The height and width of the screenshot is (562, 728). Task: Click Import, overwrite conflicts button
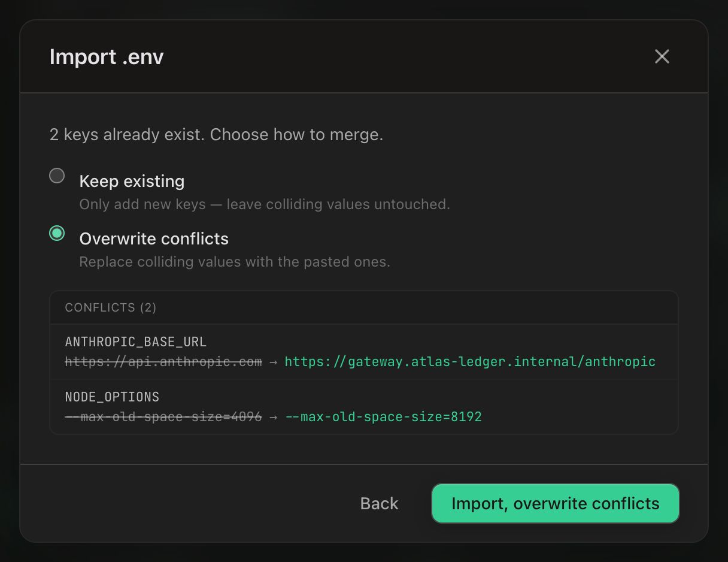[555, 503]
